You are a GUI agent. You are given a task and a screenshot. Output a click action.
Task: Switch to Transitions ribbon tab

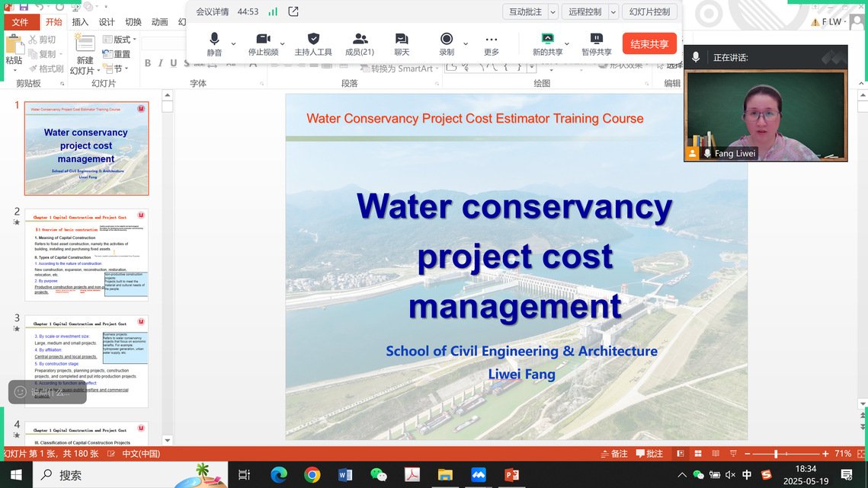[x=133, y=22]
